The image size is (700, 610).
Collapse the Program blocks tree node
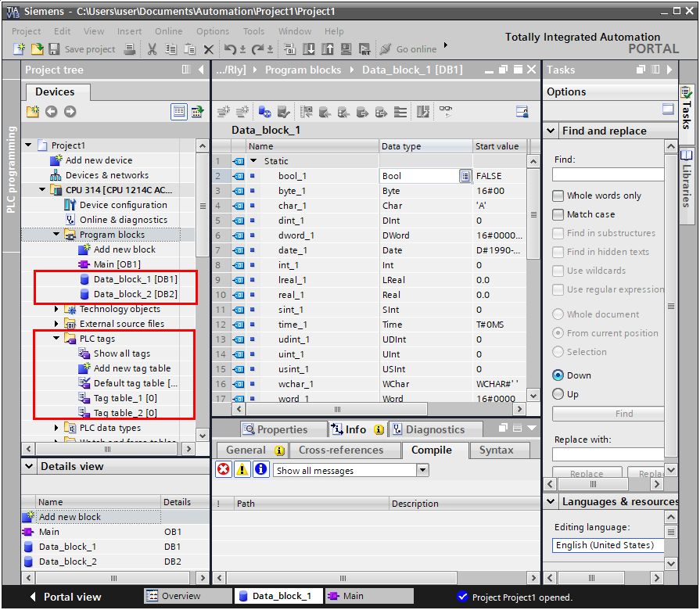56,235
